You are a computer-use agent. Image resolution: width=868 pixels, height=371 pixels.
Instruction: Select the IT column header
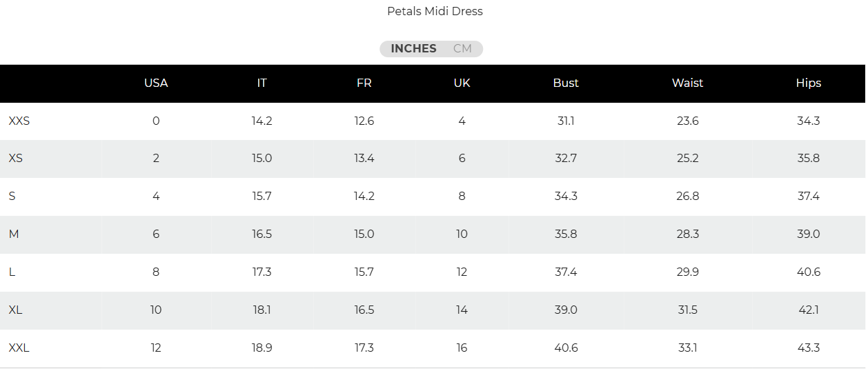(262, 83)
